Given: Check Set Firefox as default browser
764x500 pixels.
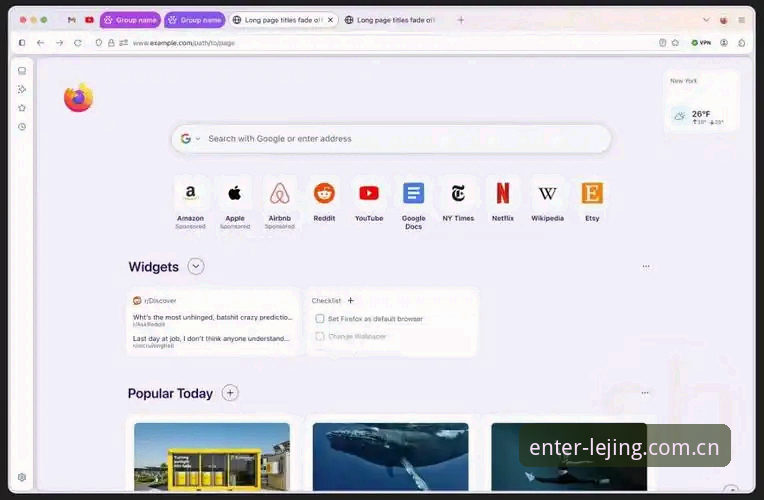Looking at the screenshot, I should tap(320, 319).
